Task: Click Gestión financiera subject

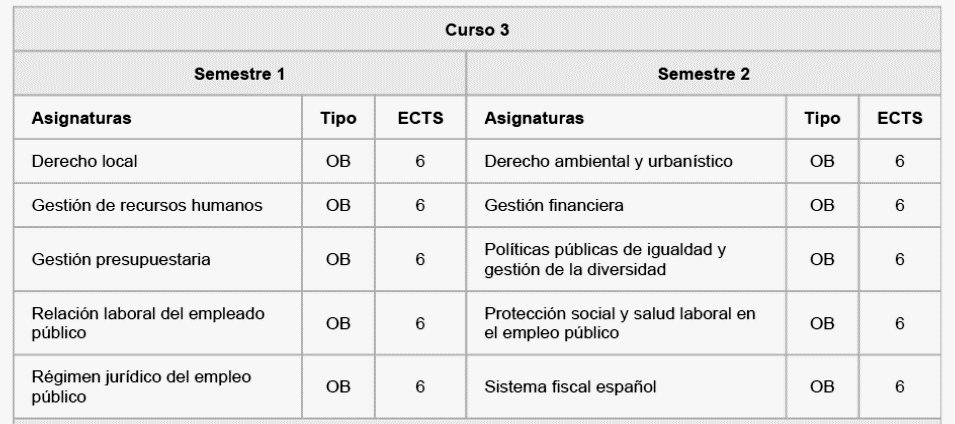Action: coord(554,205)
